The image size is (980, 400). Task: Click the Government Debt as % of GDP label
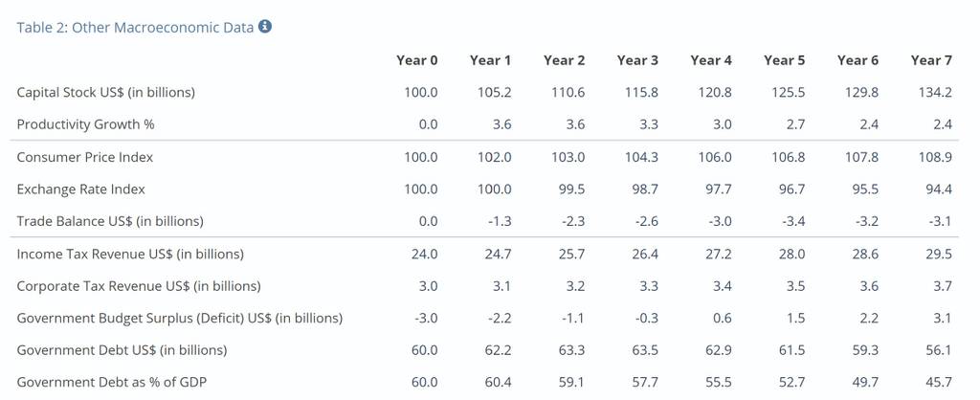pyautogui.click(x=112, y=382)
